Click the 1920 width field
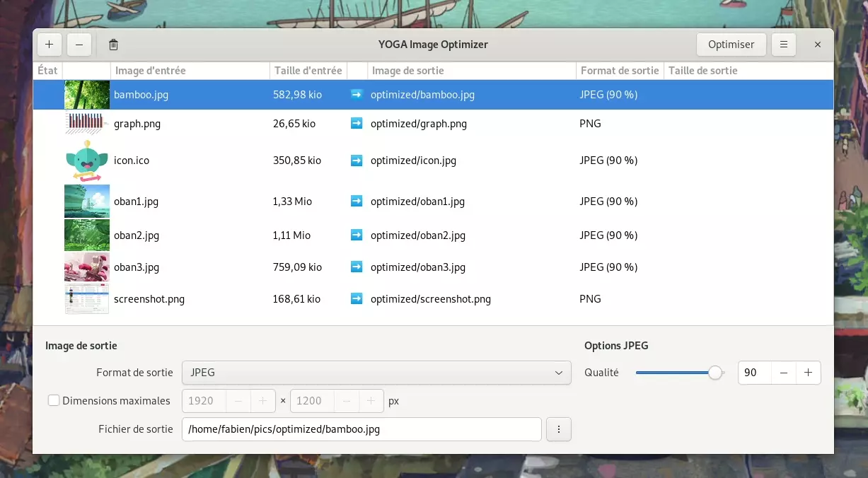868x478 pixels. click(x=204, y=401)
